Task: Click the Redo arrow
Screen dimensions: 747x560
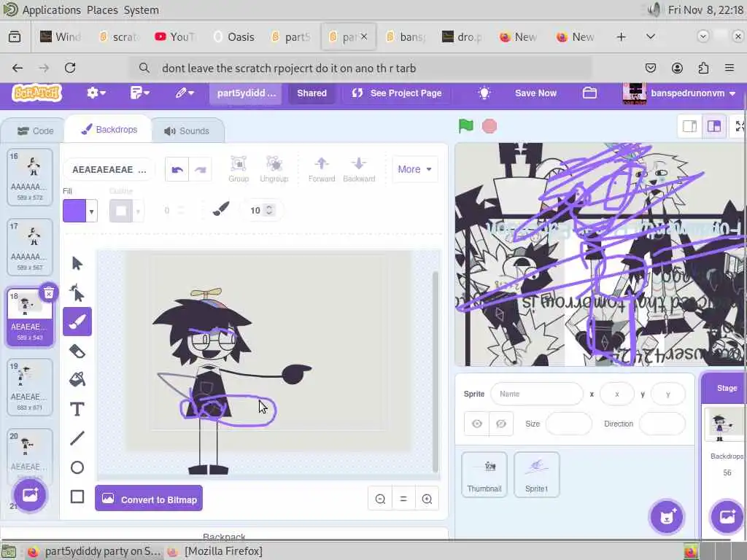Action: (201, 169)
